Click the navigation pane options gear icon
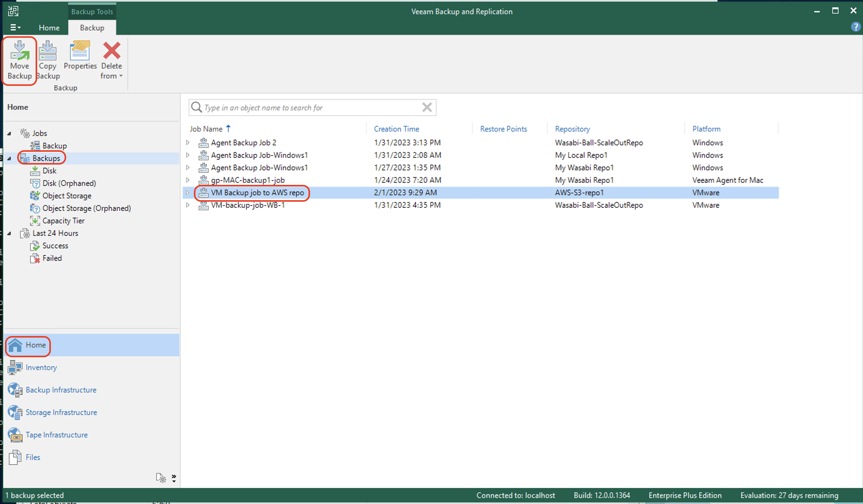 click(x=161, y=478)
